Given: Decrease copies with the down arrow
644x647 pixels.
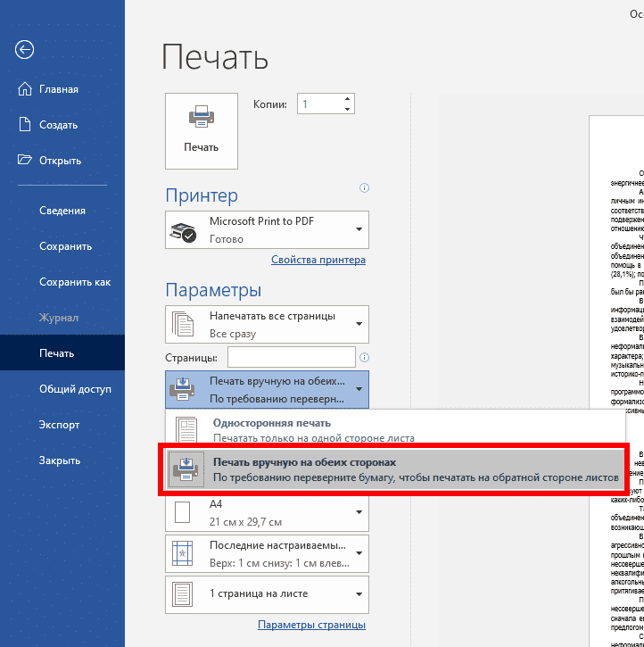Looking at the screenshot, I should (x=347, y=110).
